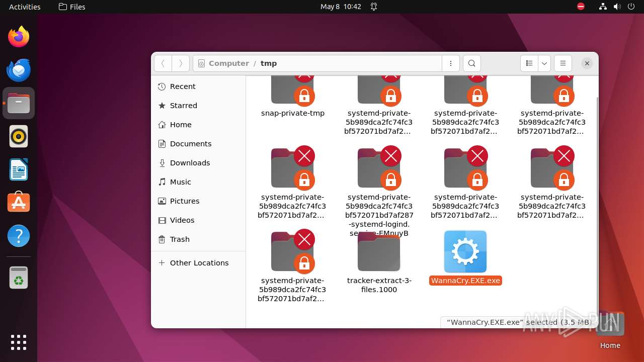The image size is (644, 362).
Task: Click the search magnifier button
Action: [x=471, y=63]
